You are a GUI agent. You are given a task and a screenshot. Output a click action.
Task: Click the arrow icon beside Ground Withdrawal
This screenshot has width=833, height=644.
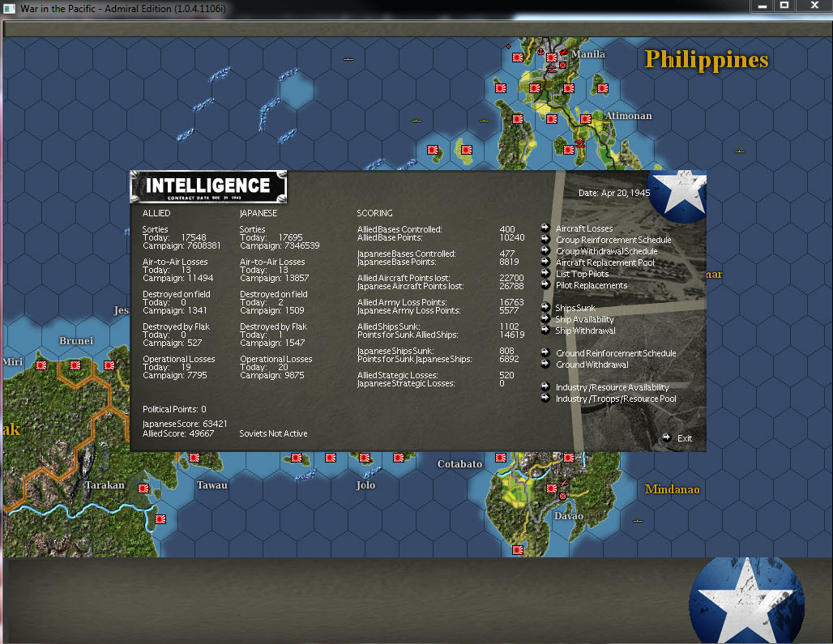point(545,364)
